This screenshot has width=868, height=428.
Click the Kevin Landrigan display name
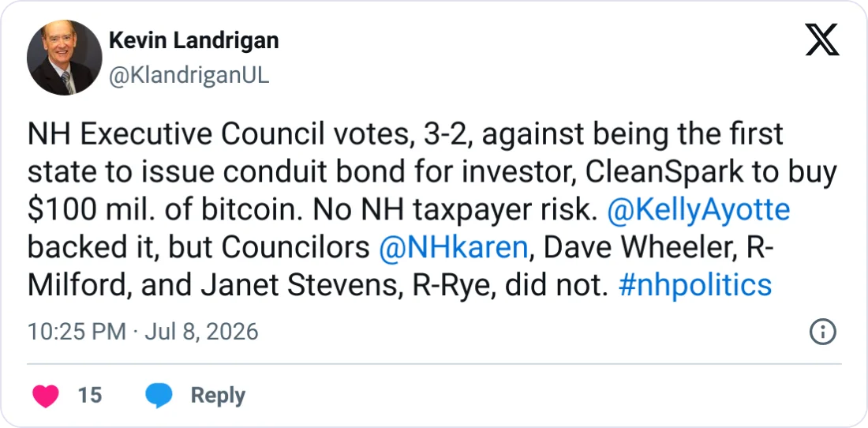click(x=194, y=40)
